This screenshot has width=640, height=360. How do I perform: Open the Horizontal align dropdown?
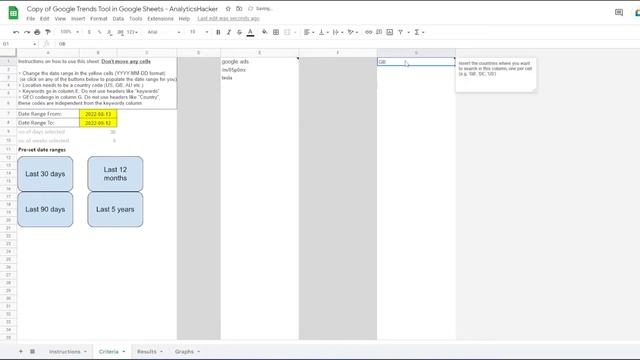click(309, 32)
